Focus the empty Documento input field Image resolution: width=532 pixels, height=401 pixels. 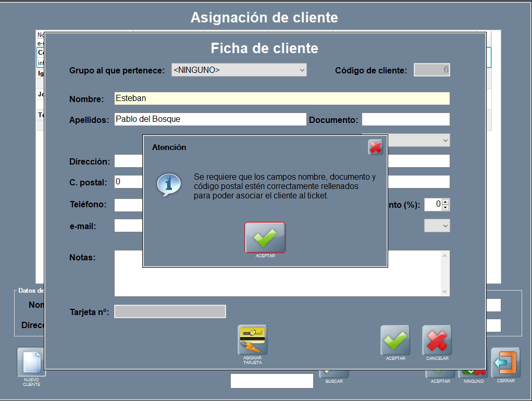click(x=405, y=119)
